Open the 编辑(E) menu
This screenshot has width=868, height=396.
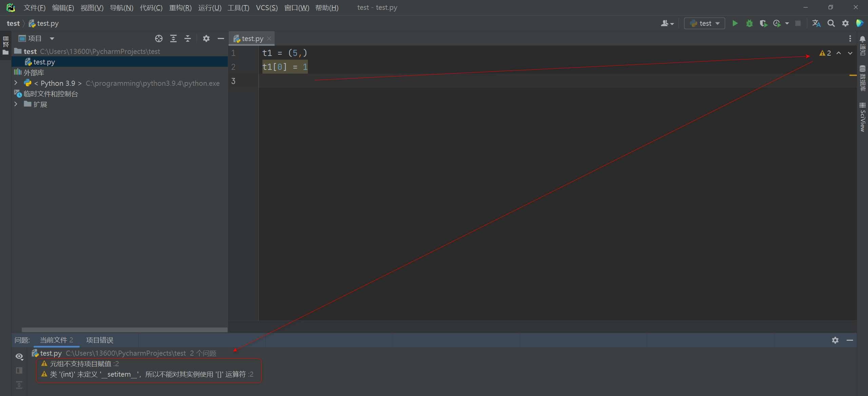63,7
